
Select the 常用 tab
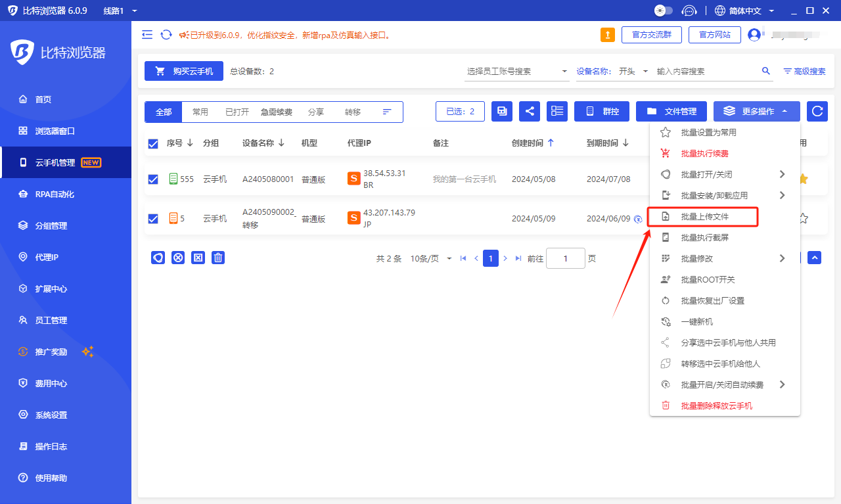pos(200,112)
